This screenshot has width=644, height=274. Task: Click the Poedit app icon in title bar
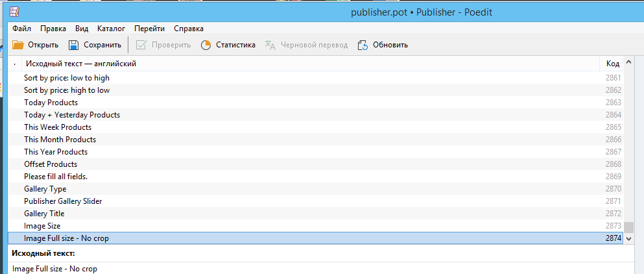tap(15, 12)
